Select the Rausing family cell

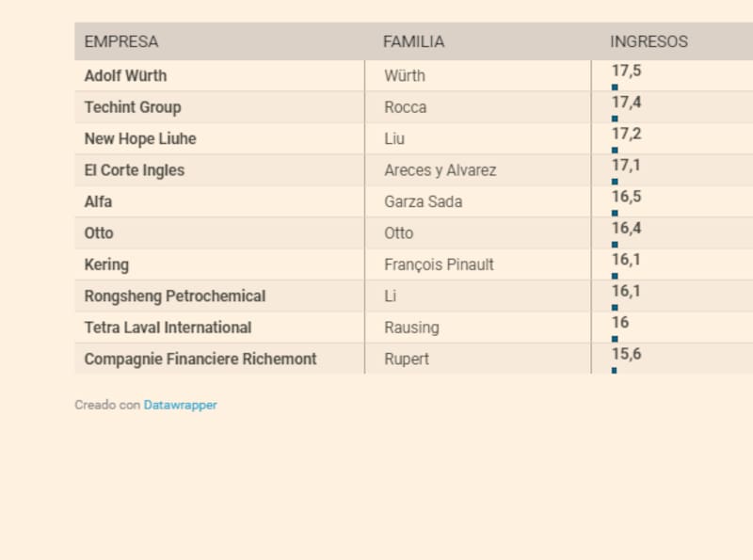point(411,328)
